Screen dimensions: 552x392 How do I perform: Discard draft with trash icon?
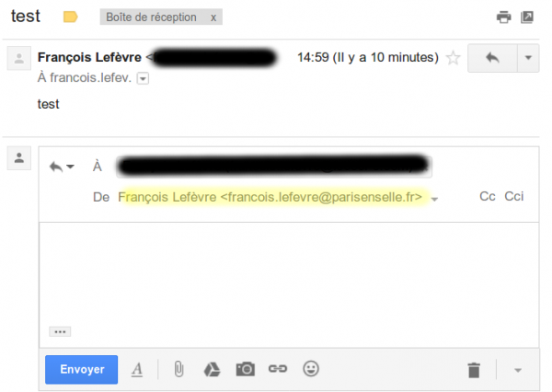pyautogui.click(x=474, y=370)
